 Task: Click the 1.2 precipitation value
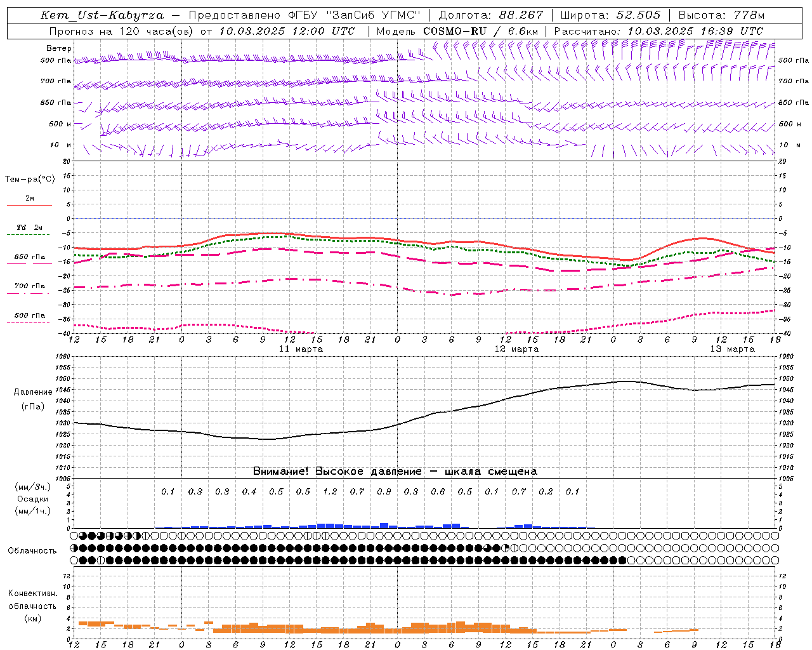tap(330, 491)
